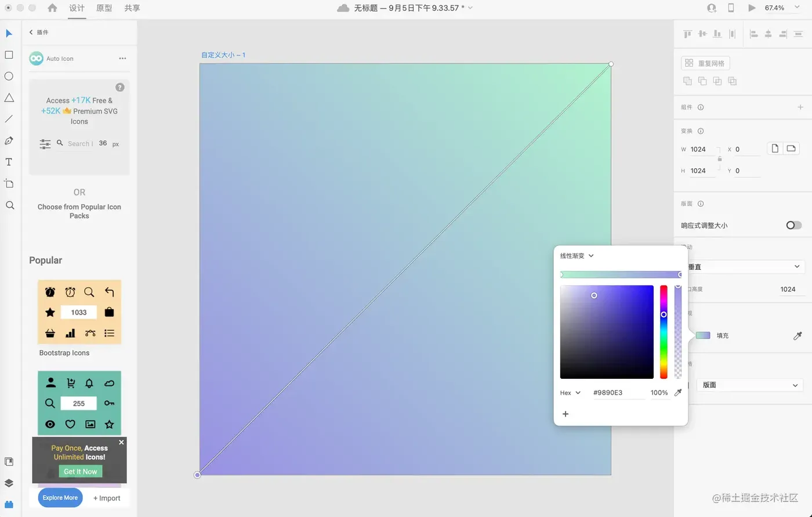Click the align center horizontally icon
This screenshot has height=517, width=812.
pyautogui.click(x=768, y=34)
